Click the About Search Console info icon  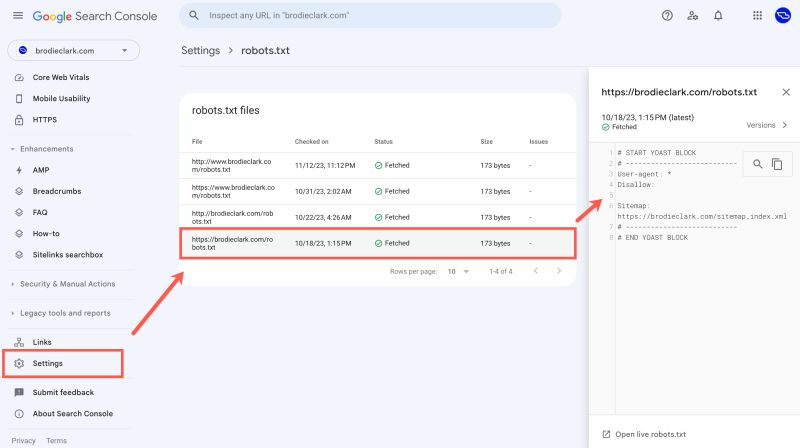[19, 414]
